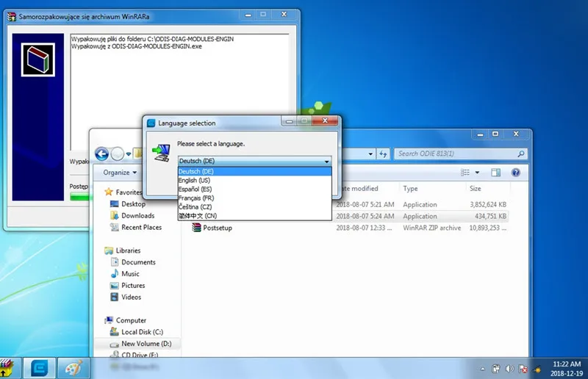Sort by the Type column header
This screenshot has width=588, height=379.
(x=410, y=189)
